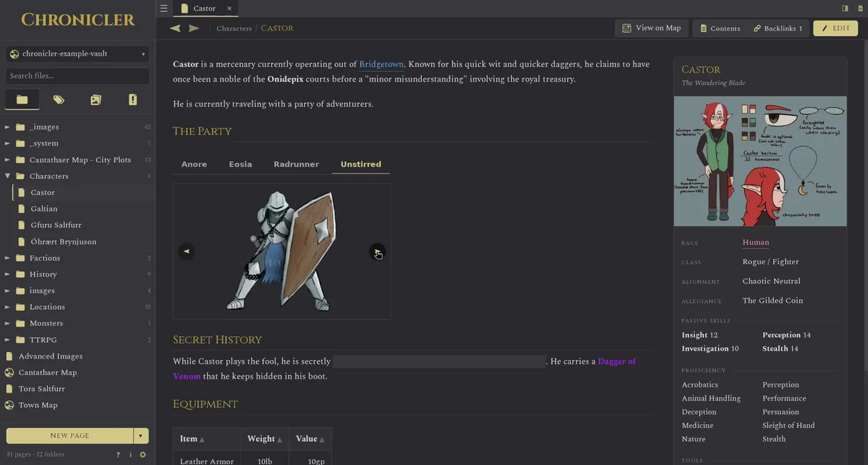Show previous image in the carousel
This screenshot has width=868, height=465.
coord(186,251)
